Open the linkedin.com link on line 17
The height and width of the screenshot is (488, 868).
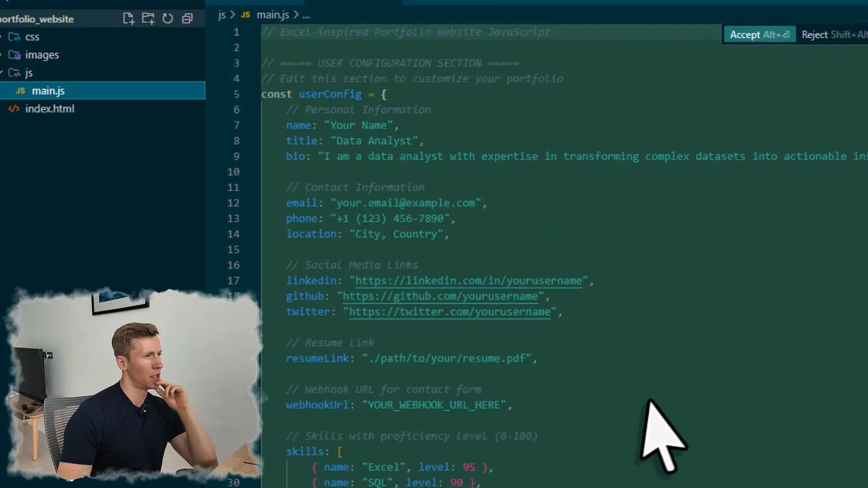[468, 280]
